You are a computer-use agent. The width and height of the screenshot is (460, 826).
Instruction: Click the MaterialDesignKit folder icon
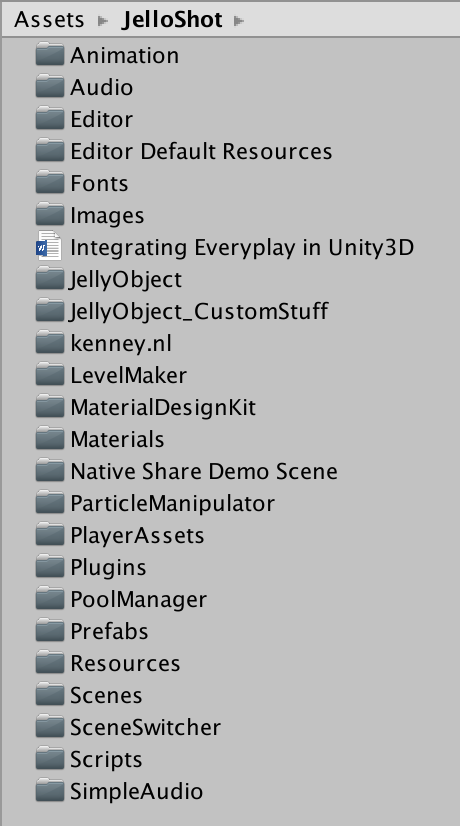pyautogui.click(x=50, y=407)
